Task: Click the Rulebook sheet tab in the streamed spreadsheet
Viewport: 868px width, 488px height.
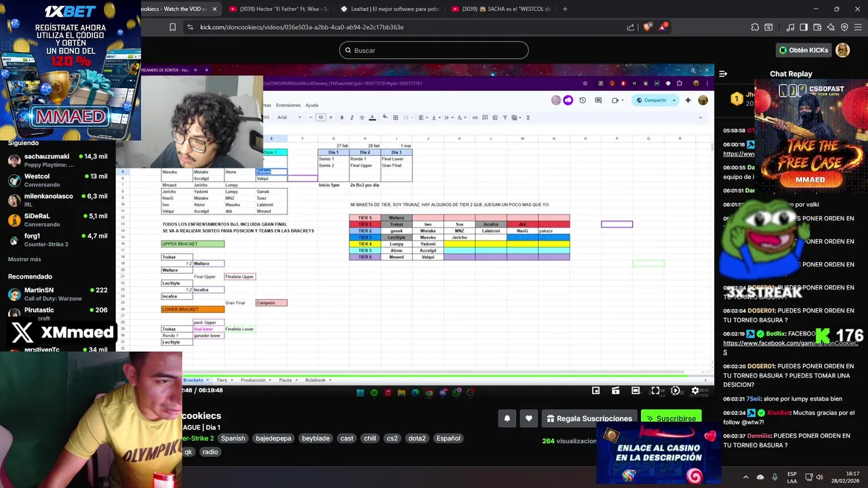Action: point(315,380)
